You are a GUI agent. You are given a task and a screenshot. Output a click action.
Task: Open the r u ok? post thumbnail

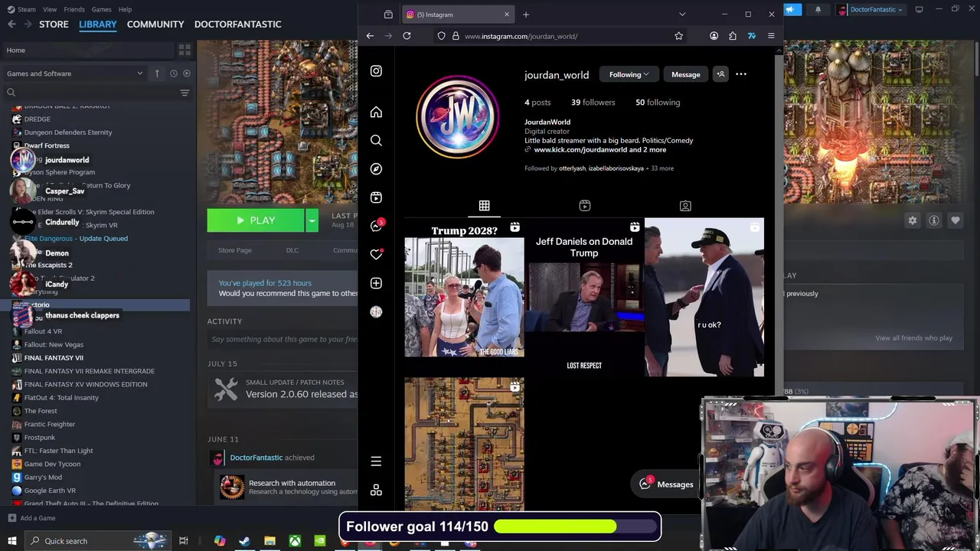[704, 297]
